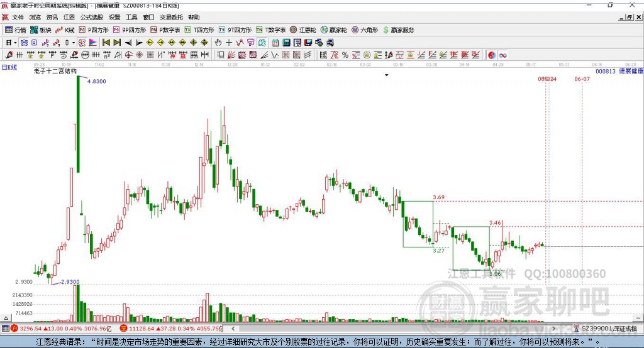
Task: Open the 行情 market quotes view
Action: pos(15,30)
